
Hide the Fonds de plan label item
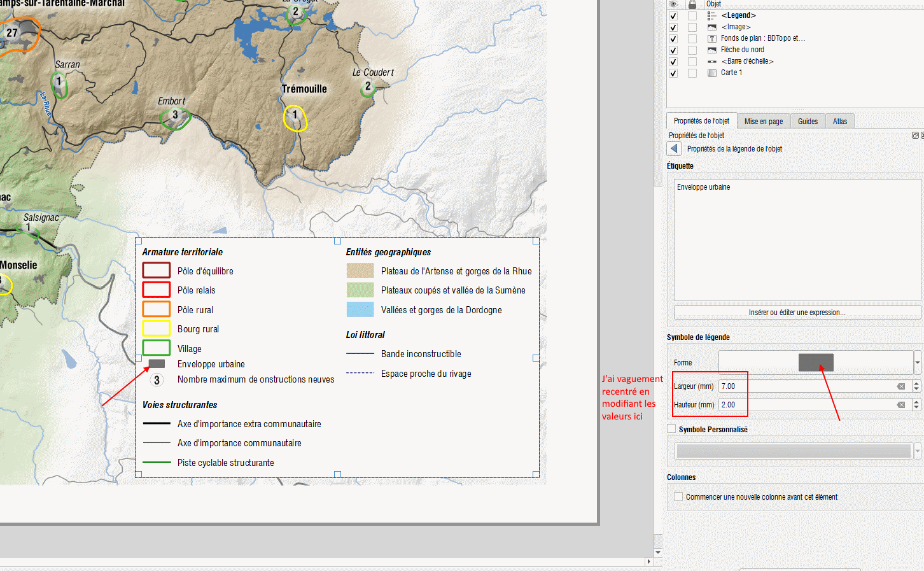[x=673, y=39]
